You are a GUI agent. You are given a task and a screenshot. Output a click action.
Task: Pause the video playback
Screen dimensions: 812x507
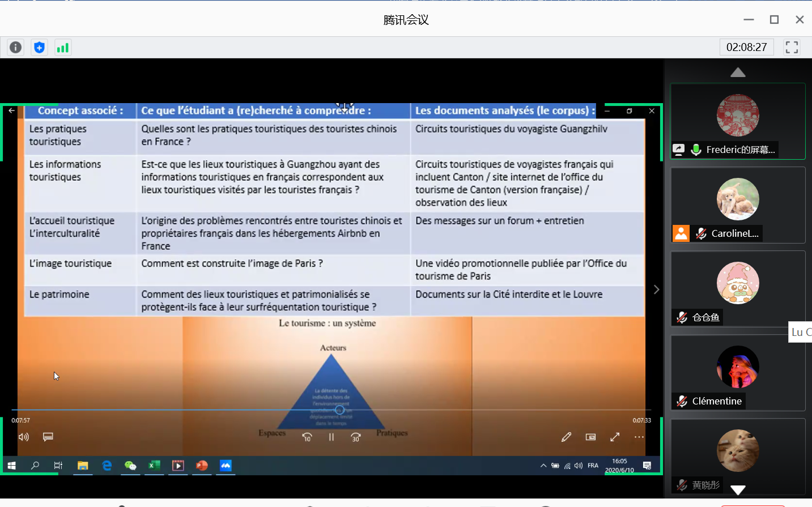pyautogui.click(x=331, y=437)
